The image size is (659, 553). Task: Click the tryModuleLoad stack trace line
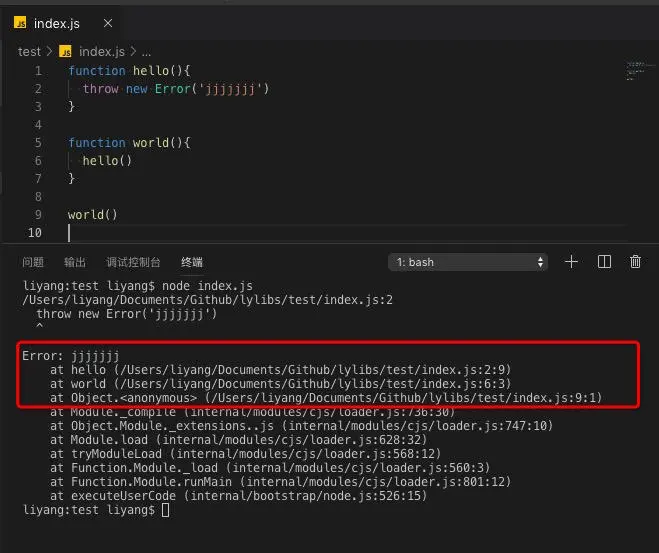tap(245, 454)
